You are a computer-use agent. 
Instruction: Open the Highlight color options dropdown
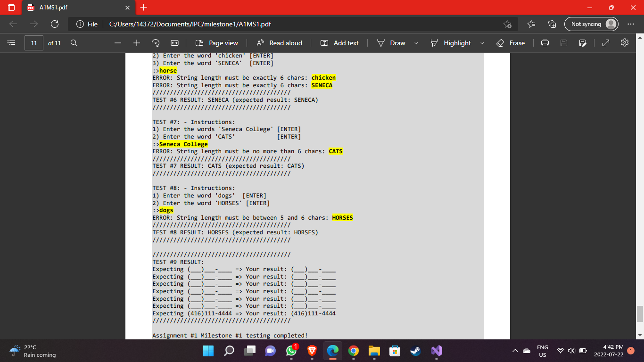482,43
